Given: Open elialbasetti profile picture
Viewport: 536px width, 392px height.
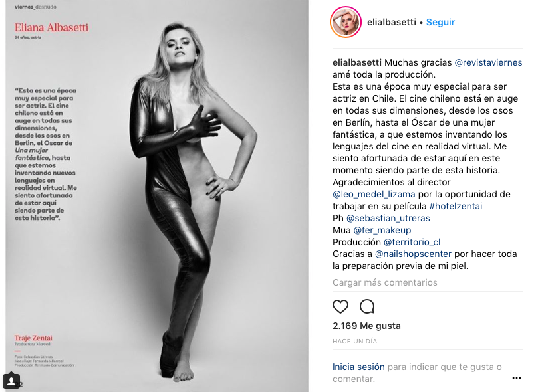Looking at the screenshot, I should 346,22.
